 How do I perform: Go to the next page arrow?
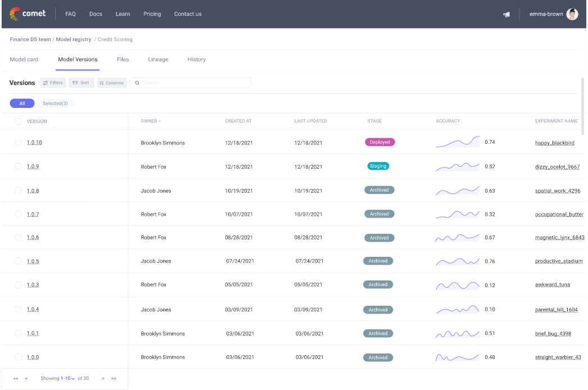pyautogui.click(x=103, y=379)
